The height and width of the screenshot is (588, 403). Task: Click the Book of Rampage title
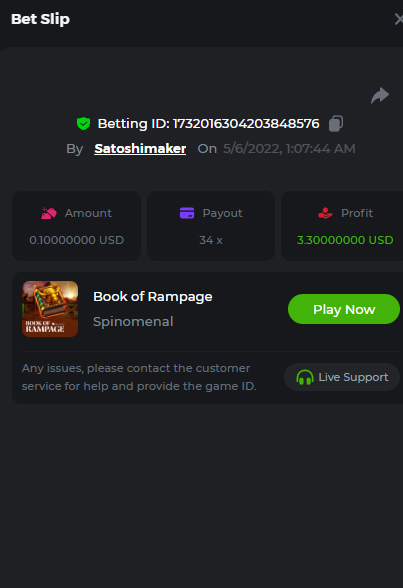click(153, 297)
